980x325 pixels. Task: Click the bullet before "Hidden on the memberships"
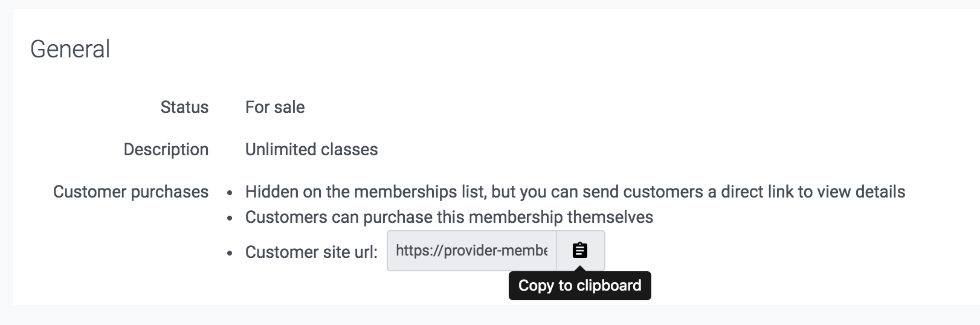[x=230, y=193]
